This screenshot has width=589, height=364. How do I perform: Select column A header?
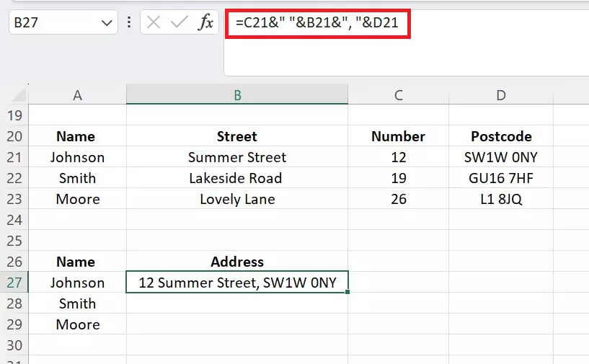(77, 94)
